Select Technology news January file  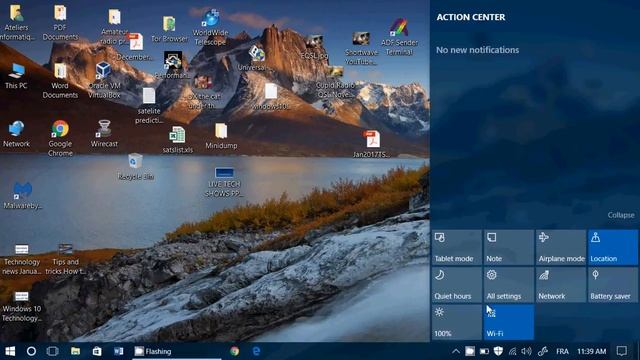[22, 260]
